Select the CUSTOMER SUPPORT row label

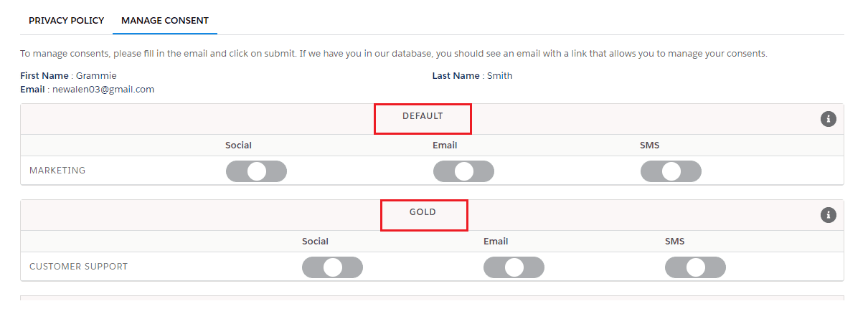[x=78, y=267]
